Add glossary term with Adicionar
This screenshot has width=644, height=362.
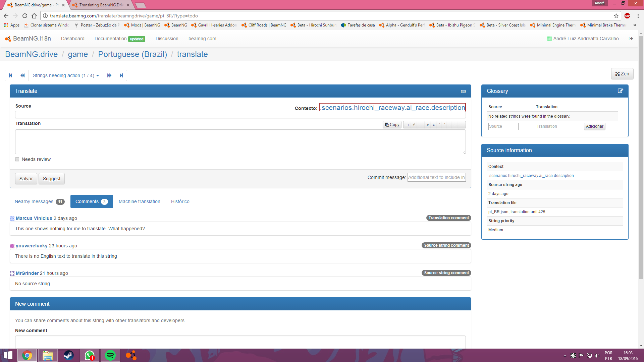tap(594, 126)
